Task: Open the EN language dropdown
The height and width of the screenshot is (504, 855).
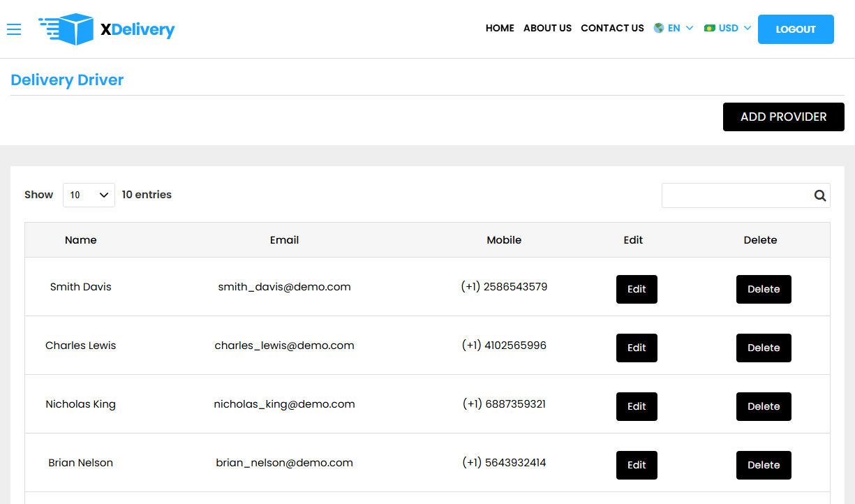Action: (x=674, y=28)
